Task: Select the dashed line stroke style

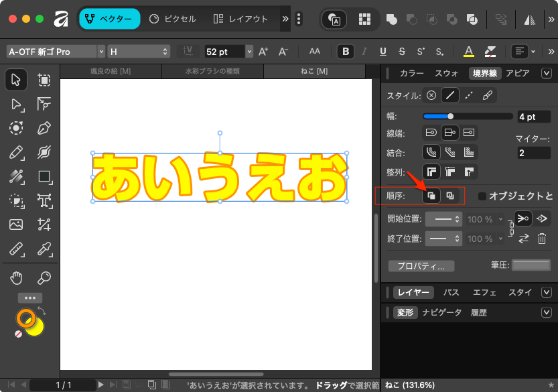Action: point(469,95)
